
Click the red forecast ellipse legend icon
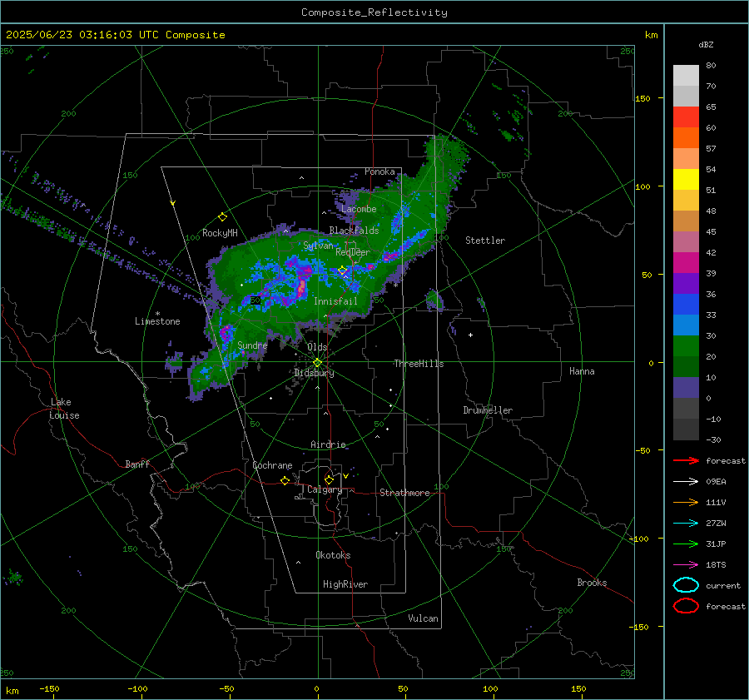click(686, 606)
